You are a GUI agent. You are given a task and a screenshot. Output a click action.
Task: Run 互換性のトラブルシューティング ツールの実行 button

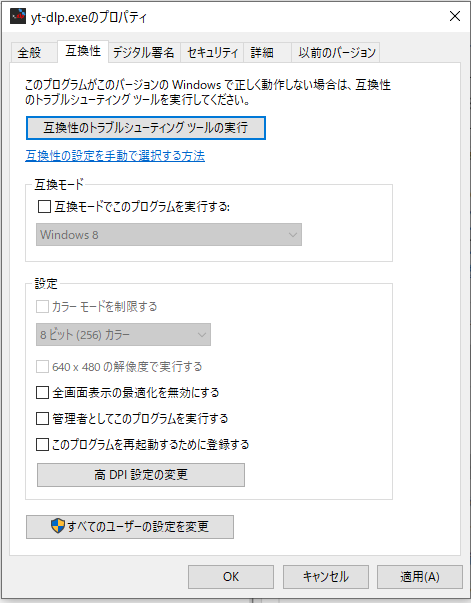click(x=146, y=128)
